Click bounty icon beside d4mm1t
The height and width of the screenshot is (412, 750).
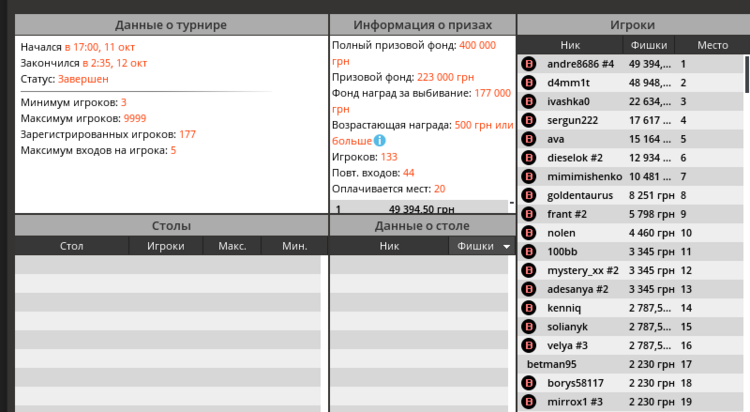530,83
